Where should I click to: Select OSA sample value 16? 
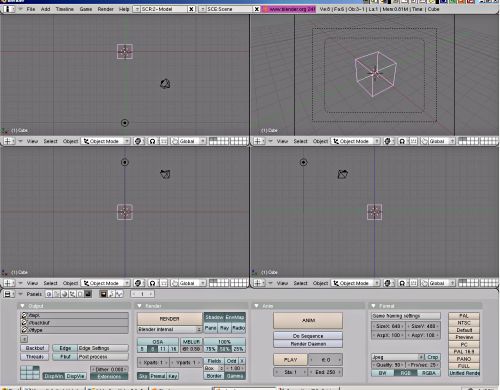point(173,349)
